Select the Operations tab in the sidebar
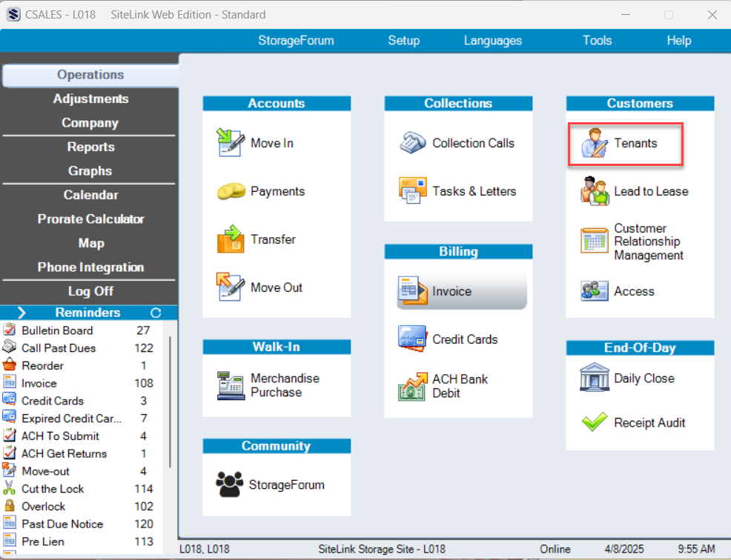Screen dimensions: 731x560 [x=90, y=75]
